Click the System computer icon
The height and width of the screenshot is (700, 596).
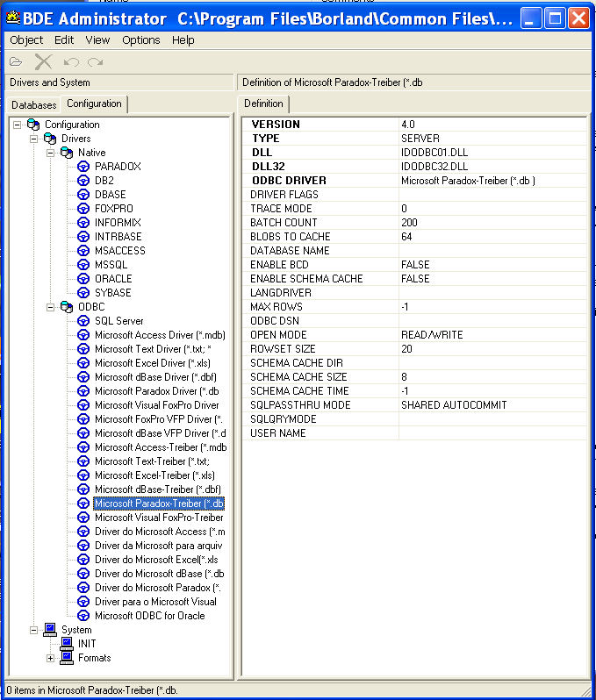point(50,630)
